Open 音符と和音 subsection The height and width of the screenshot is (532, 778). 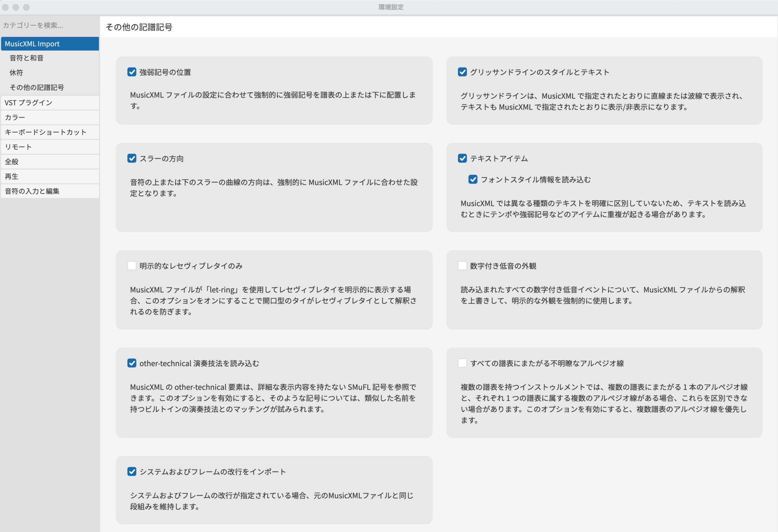27,58
